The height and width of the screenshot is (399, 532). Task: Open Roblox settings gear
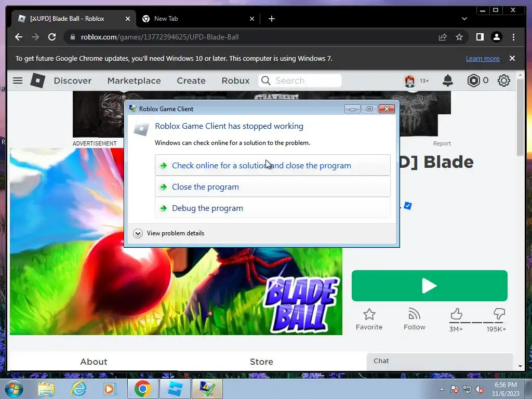(504, 81)
